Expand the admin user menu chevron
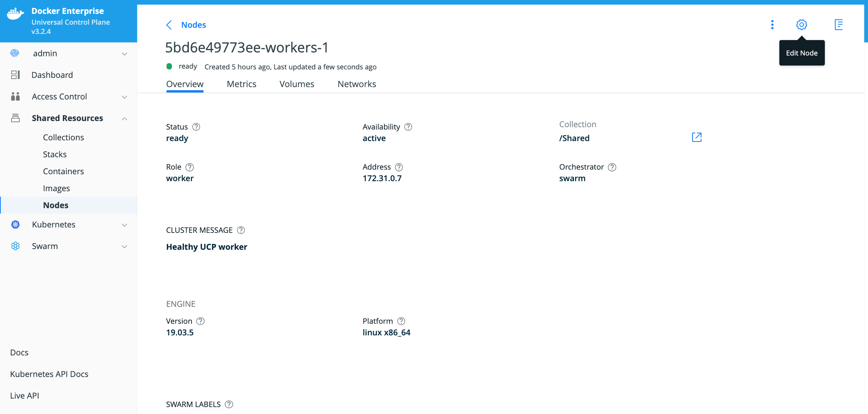 click(x=124, y=54)
